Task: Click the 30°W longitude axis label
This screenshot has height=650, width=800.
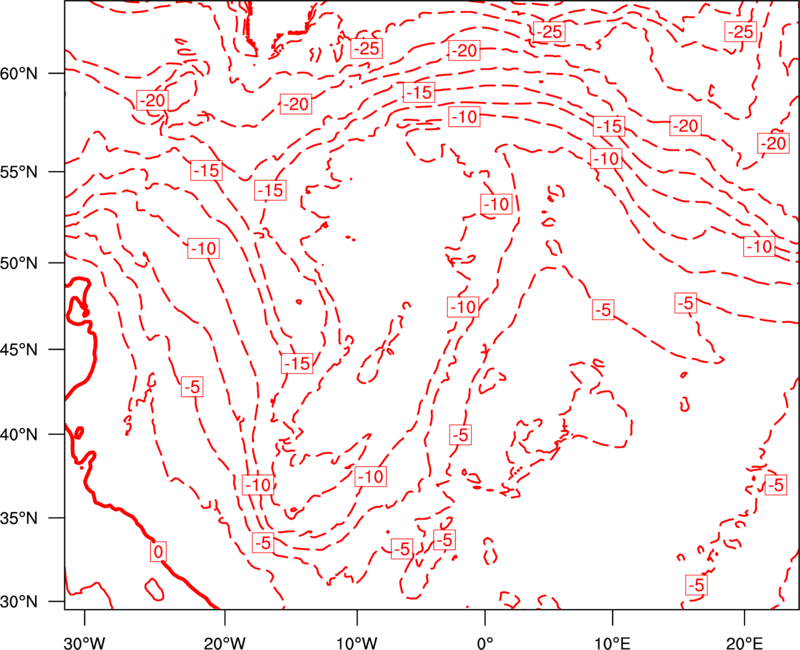Action: tap(85, 643)
